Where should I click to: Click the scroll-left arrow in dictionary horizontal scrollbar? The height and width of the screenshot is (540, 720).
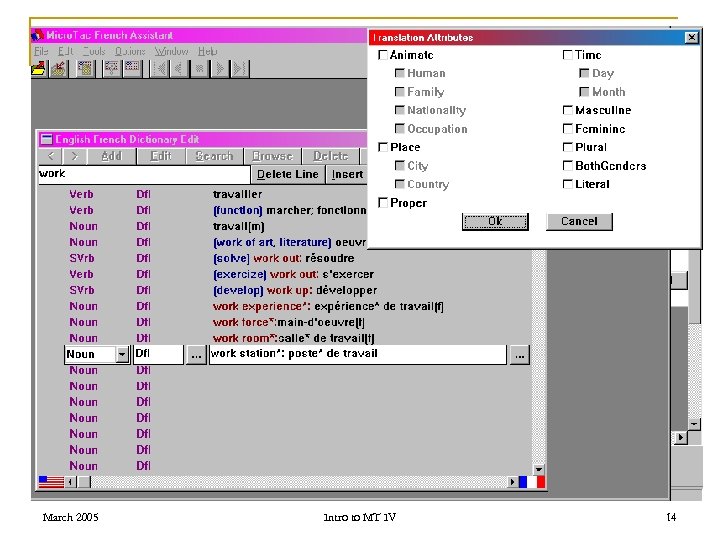coord(70,482)
